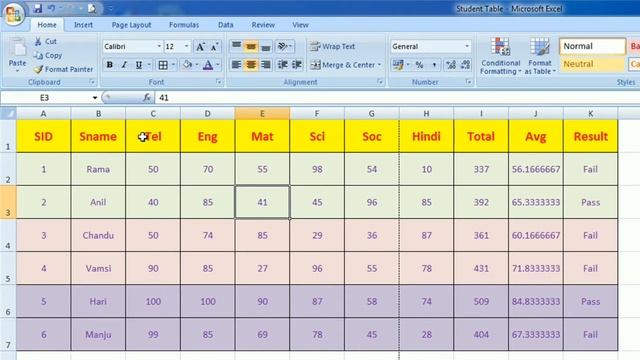This screenshot has width=640, height=360.
Task: Set bottom vertical alignment
Action: click(266, 47)
